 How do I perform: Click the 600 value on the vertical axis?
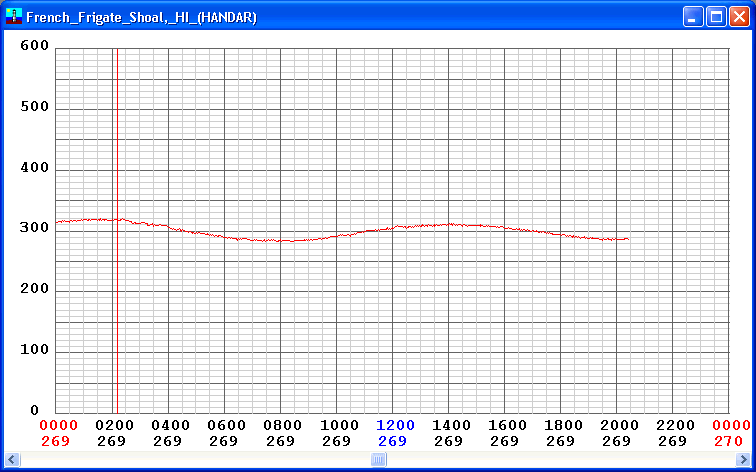tap(36, 46)
